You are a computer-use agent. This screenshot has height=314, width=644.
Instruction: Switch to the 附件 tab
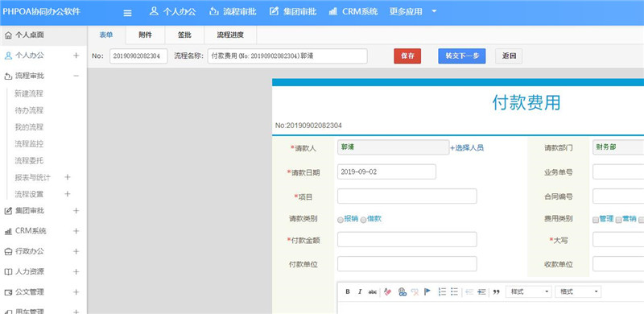tap(146, 35)
